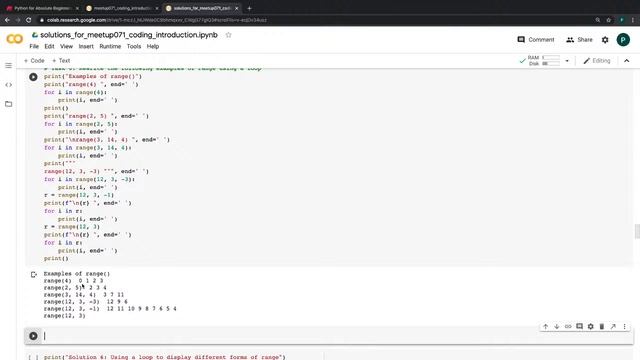Open the View menu
The image size is (640, 360).
pos(66,47)
